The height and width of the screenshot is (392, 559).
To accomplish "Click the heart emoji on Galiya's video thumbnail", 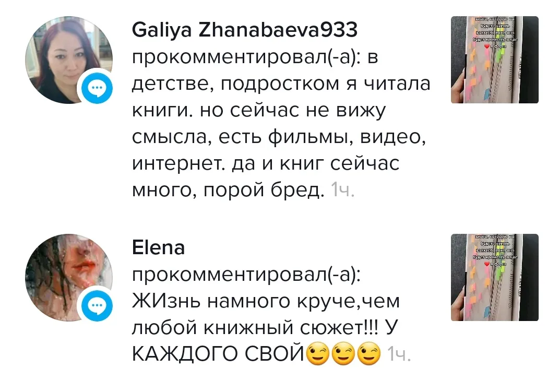I will [487, 46].
